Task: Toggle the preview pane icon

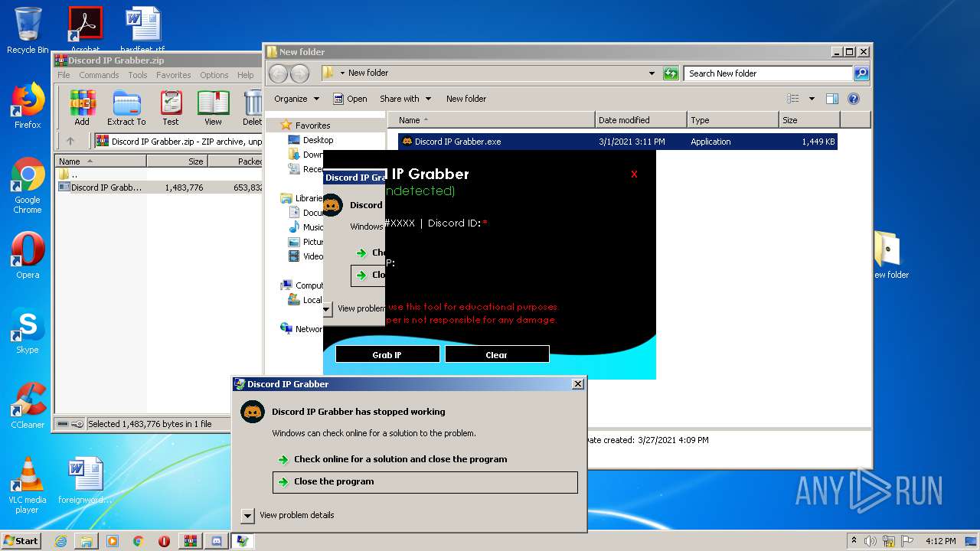Action: pos(832,99)
